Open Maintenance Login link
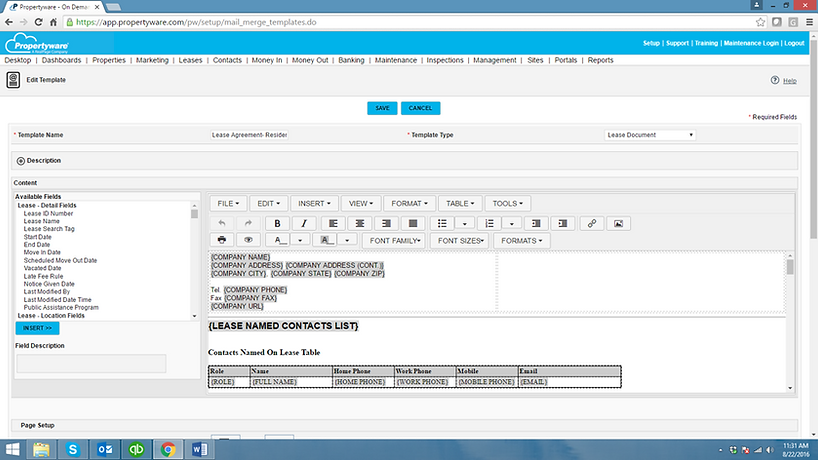The image size is (818, 460). click(751, 43)
